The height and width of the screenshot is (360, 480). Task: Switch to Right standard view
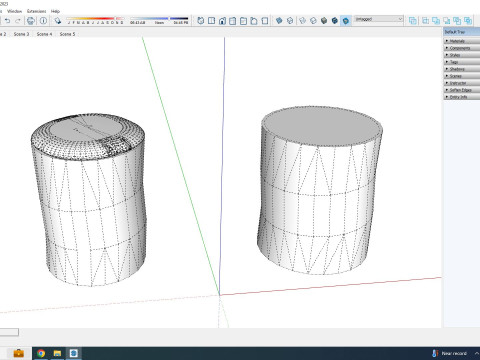(x=233, y=21)
